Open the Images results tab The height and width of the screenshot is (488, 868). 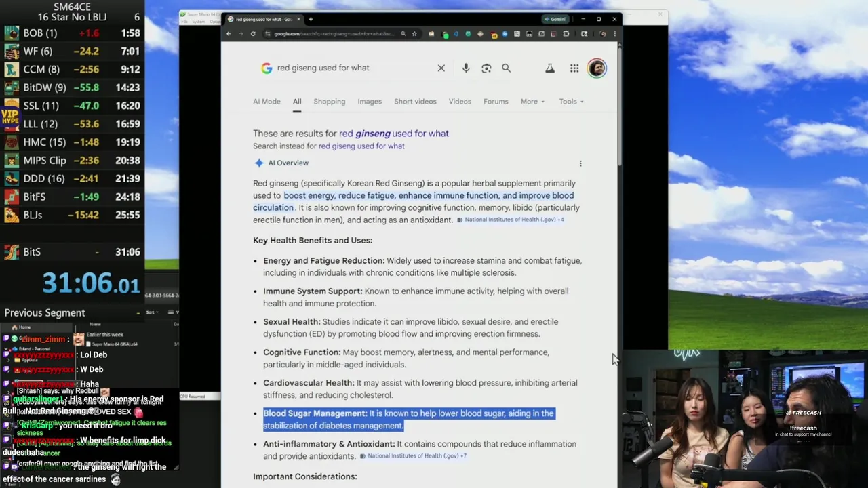pos(370,102)
